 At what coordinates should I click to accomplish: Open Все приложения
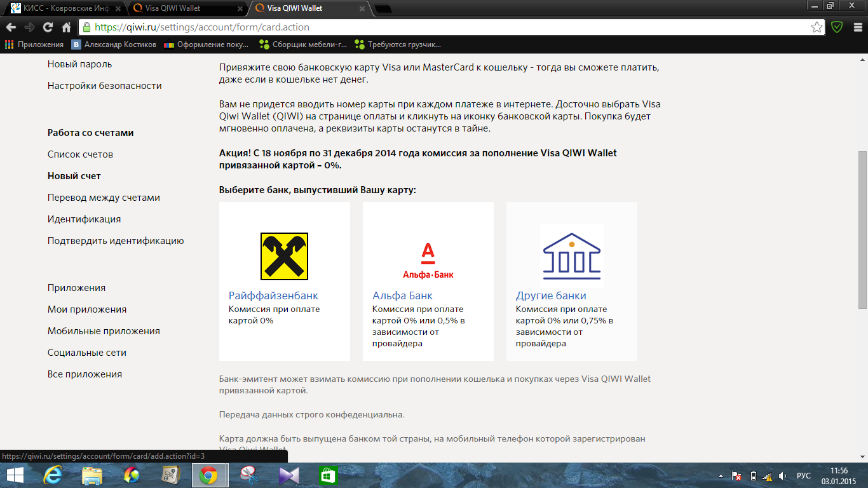coord(85,374)
